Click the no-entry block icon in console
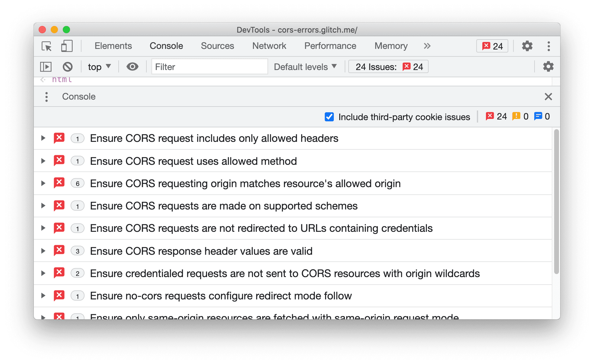The image size is (594, 364). tap(68, 66)
